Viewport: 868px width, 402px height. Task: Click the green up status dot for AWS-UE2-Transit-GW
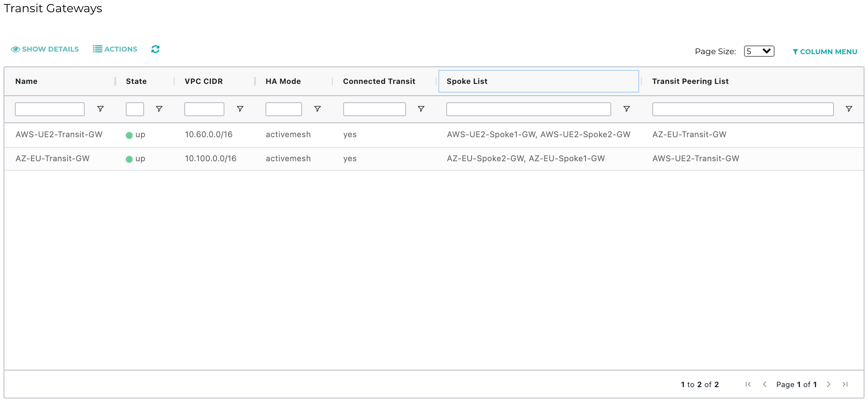pos(129,135)
